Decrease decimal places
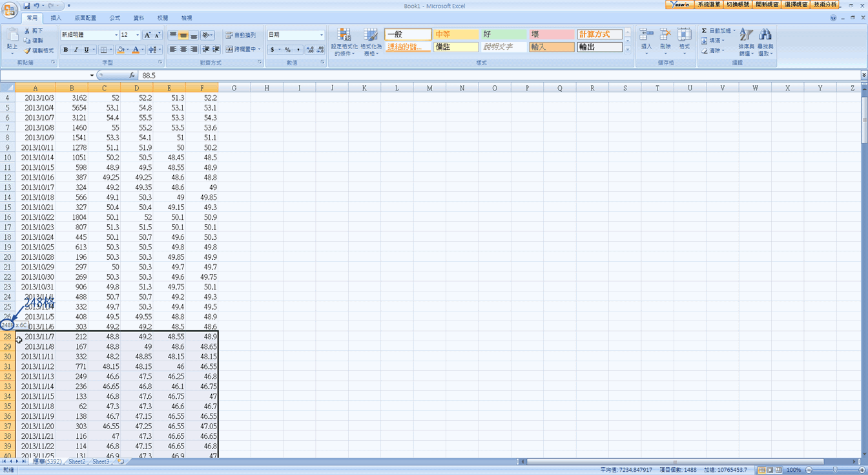The width and height of the screenshot is (868, 475). 320,50
